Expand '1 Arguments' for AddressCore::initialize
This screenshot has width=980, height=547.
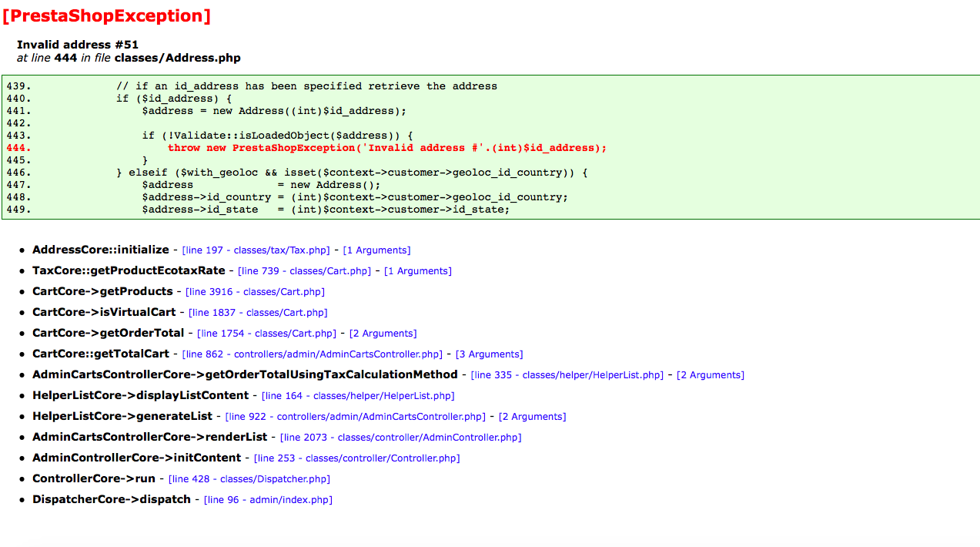pyautogui.click(x=376, y=250)
